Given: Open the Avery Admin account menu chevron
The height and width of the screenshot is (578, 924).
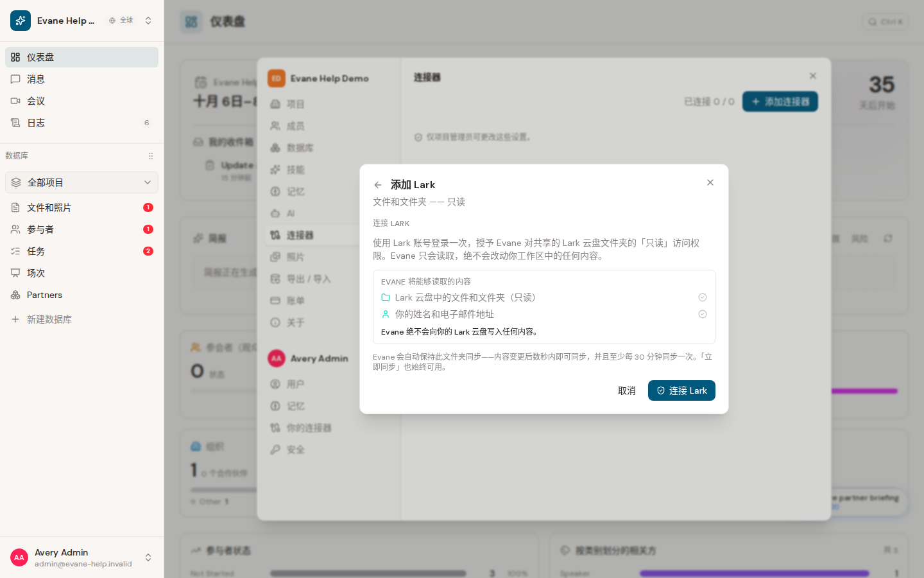Looking at the screenshot, I should [x=148, y=557].
